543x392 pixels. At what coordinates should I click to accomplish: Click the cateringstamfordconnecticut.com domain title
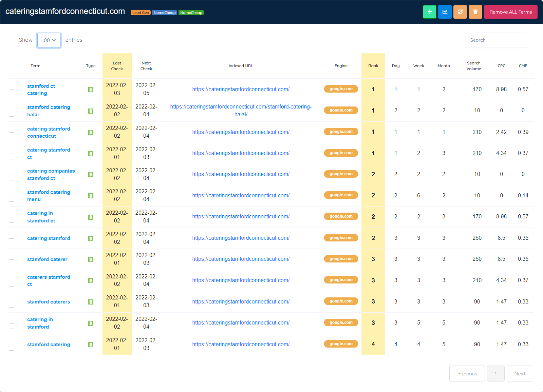pyautogui.click(x=65, y=11)
